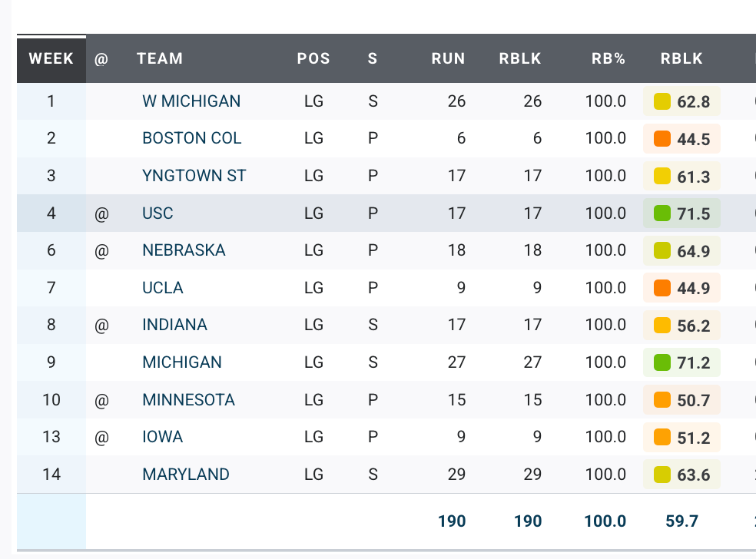Click the 59.7 season average grade
Viewport: 756px width, 559px height.
[x=681, y=521]
